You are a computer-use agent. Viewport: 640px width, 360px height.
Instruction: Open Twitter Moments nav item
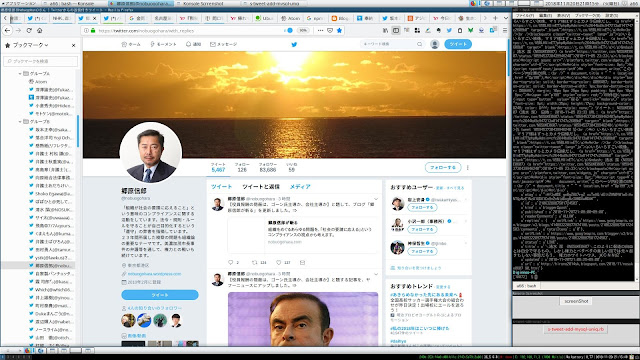163,44
